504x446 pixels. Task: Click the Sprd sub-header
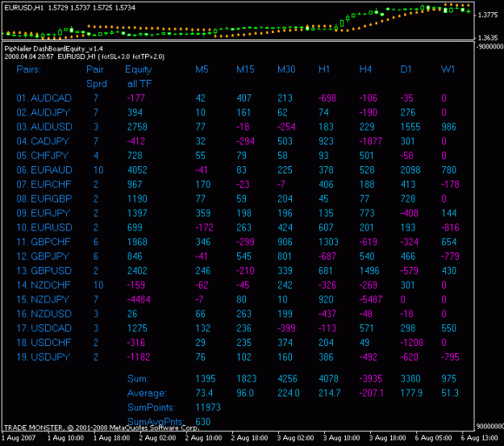97,84
